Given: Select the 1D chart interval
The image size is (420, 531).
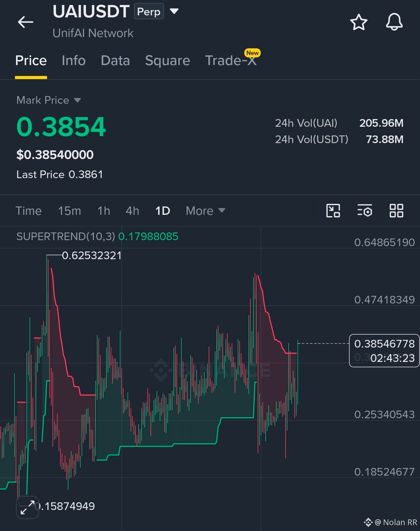Looking at the screenshot, I should click(163, 211).
